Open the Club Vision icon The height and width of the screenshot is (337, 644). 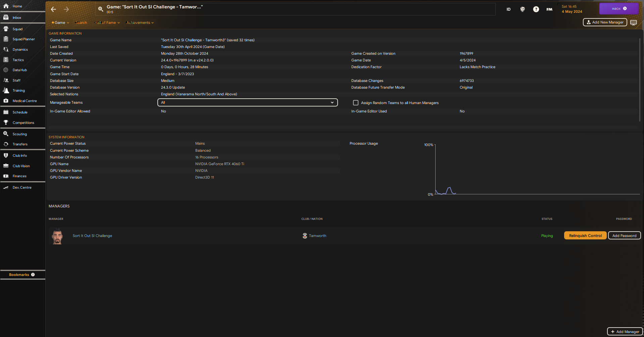[x=6, y=166]
